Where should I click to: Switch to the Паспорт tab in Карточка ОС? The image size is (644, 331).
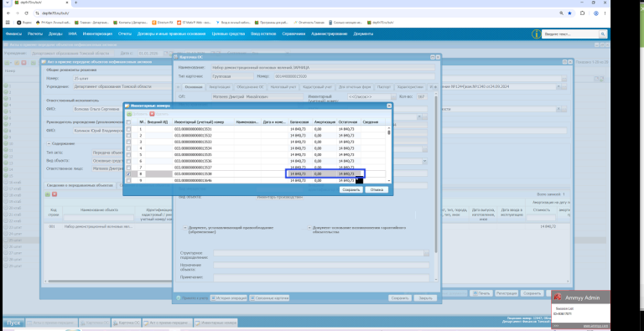coord(383,87)
